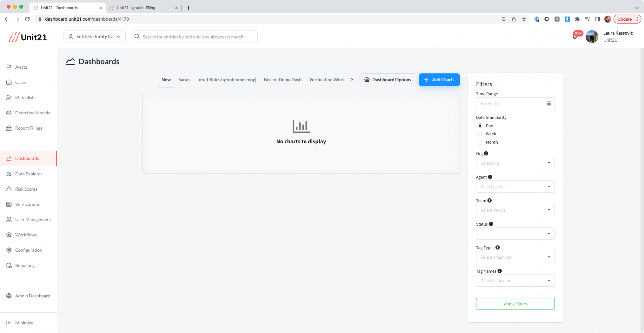Open the User Management people icon
The height and width of the screenshot is (333, 644).
tap(9, 220)
